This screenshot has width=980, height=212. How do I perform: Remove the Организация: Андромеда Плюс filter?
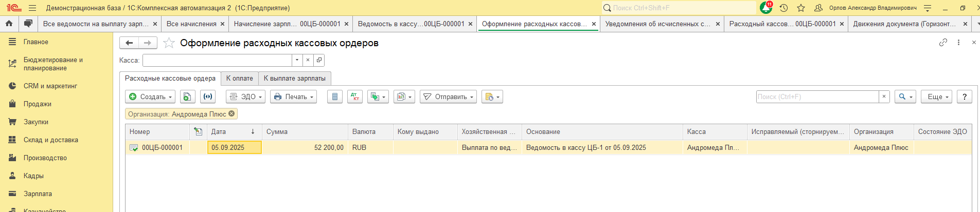231,114
